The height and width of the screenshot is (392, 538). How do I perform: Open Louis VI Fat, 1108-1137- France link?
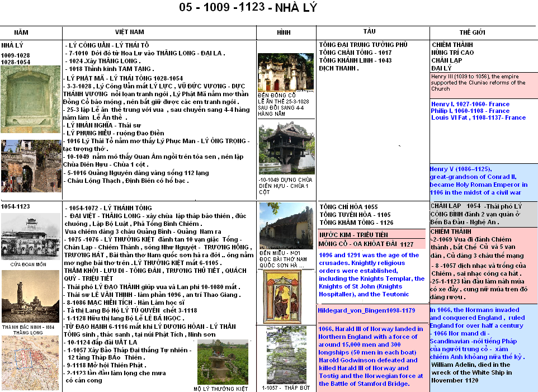pos(478,117)
